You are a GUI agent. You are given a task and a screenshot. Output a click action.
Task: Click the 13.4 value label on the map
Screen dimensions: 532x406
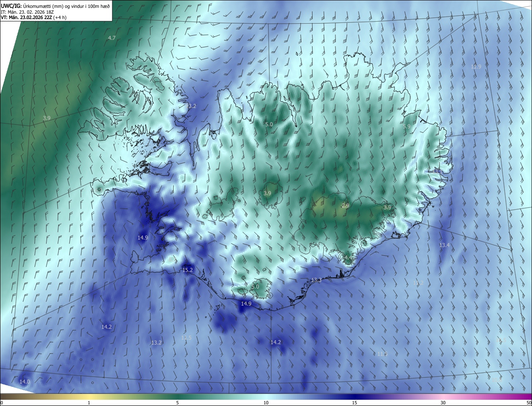pyautogui.click(x=444, y=245)
